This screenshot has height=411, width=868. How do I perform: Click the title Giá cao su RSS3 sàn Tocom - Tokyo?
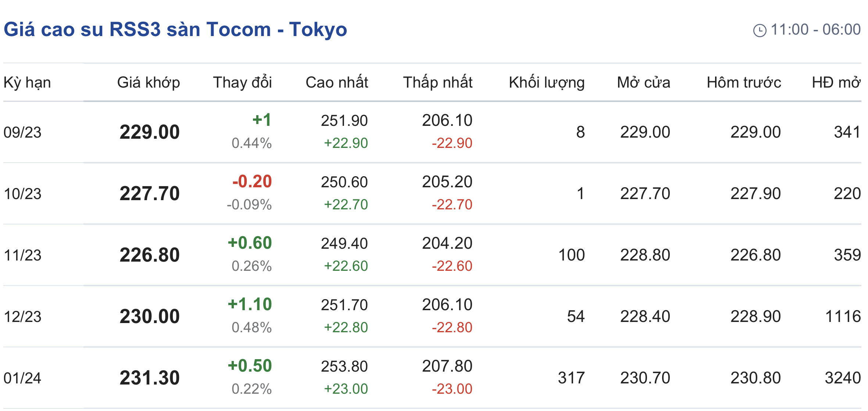click(x=175, y=29)
